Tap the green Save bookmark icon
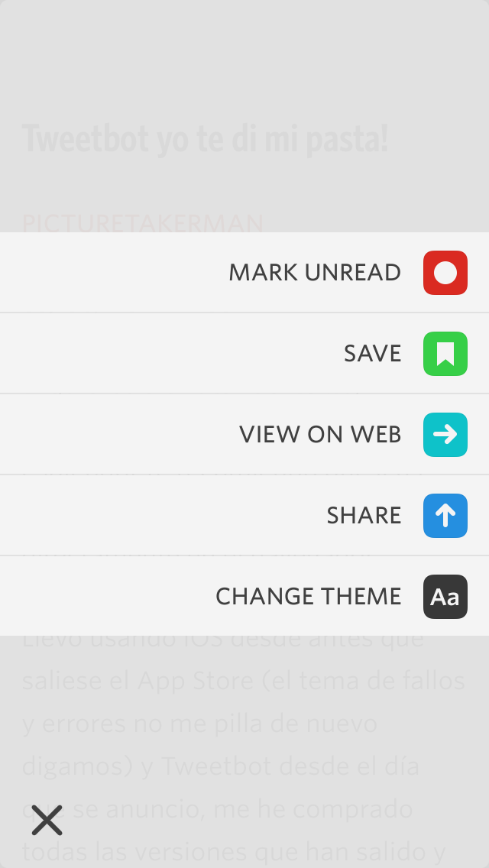The image size is (489, 868). click(445, 354)
